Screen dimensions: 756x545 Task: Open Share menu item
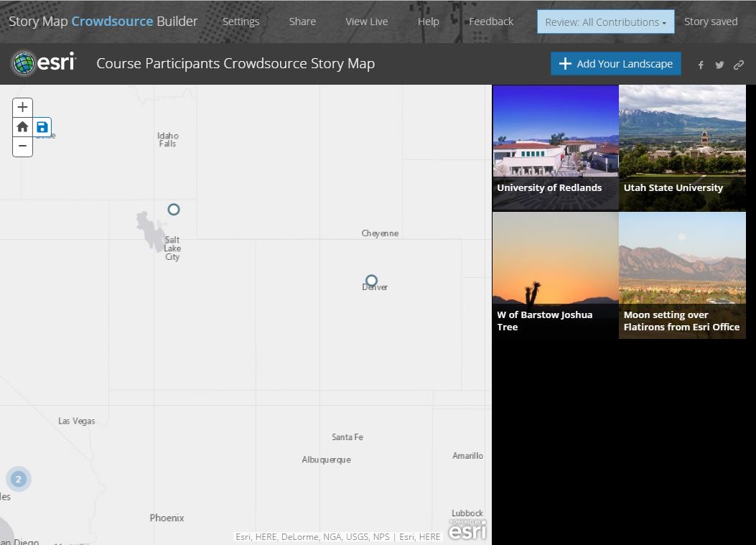tap(302, 22)
